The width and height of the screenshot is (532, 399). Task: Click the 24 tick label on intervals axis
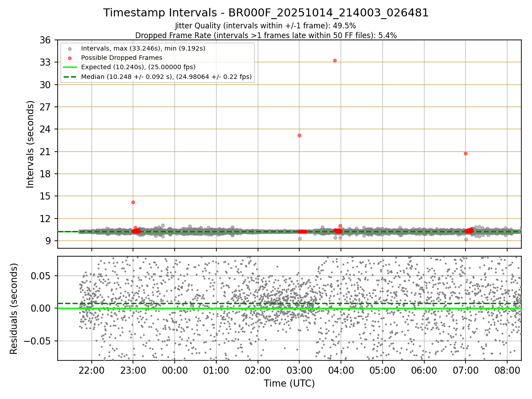45,129
